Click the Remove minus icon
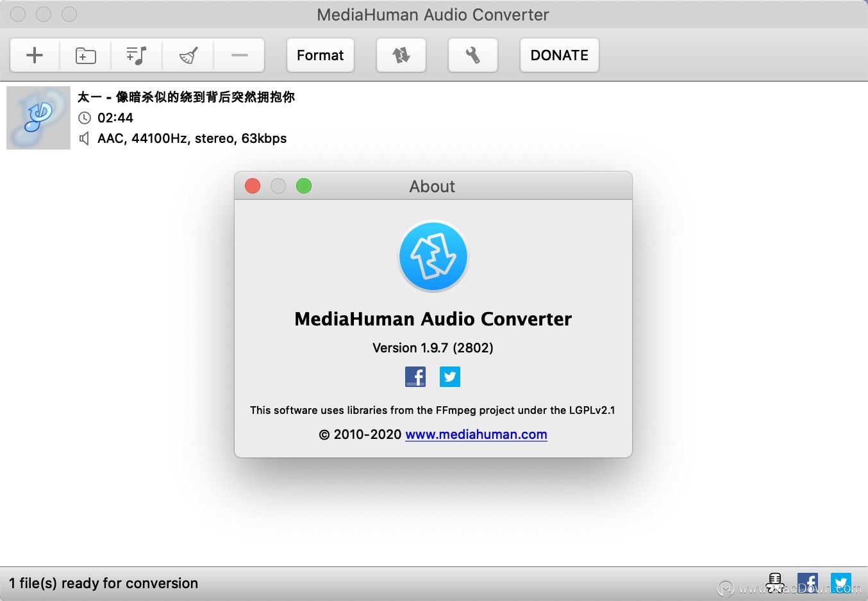Viewport: 868px width, 601px height. (239, 55)
